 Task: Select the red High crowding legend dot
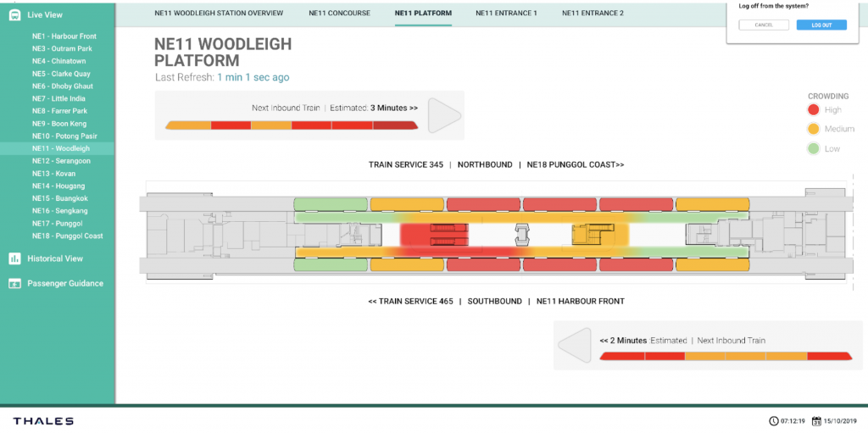click(812, 110)
